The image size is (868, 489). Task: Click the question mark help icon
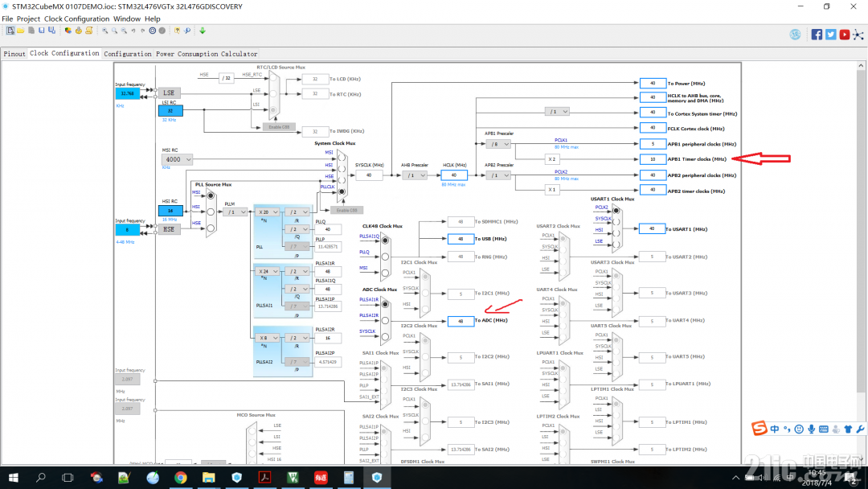point(177,31)
